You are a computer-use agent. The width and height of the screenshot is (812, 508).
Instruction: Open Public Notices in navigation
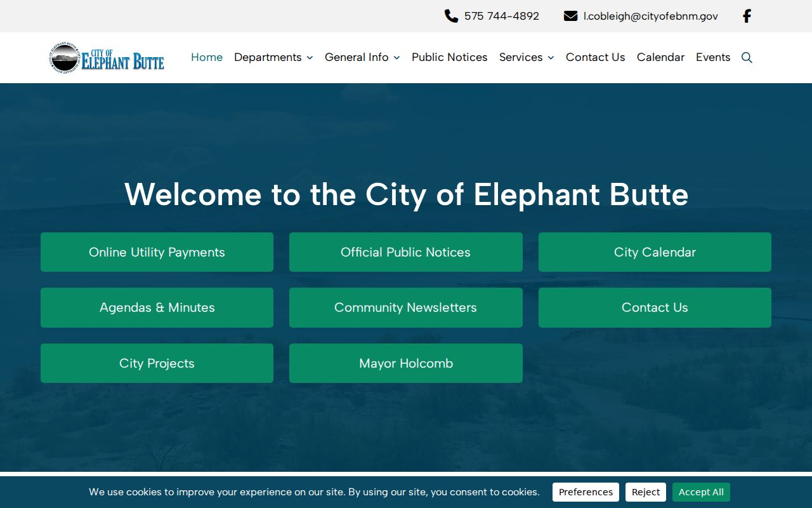[450, 57]
